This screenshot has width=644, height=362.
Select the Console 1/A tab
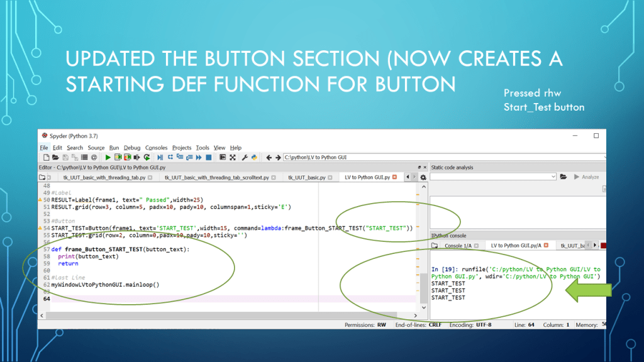[458, 246]
